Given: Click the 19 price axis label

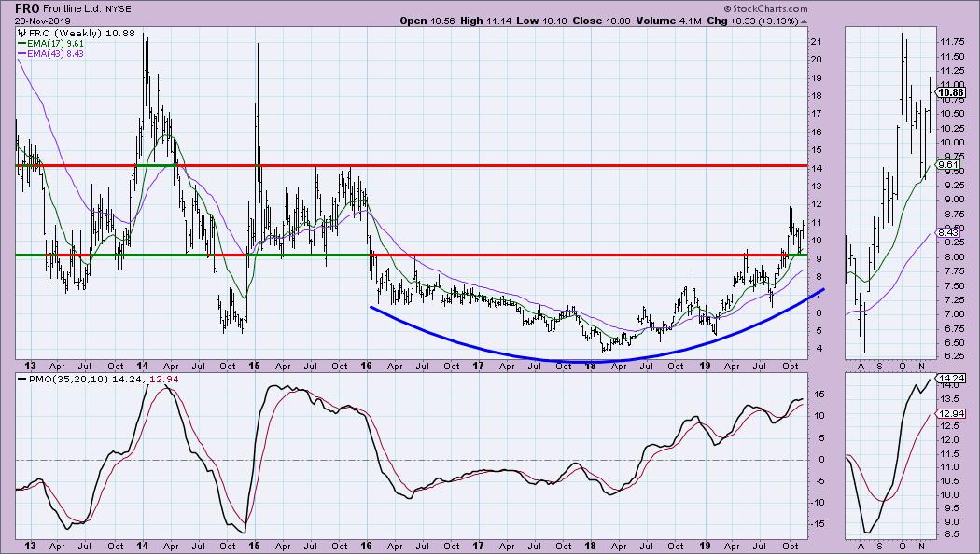Looking at the screenshot, I should click(x=816, y=77).
